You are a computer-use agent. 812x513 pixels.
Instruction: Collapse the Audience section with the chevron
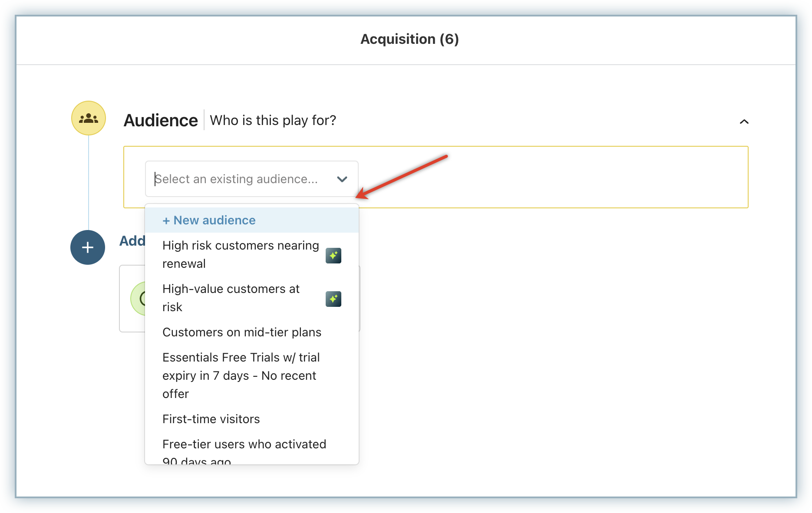tap(744, 122)
